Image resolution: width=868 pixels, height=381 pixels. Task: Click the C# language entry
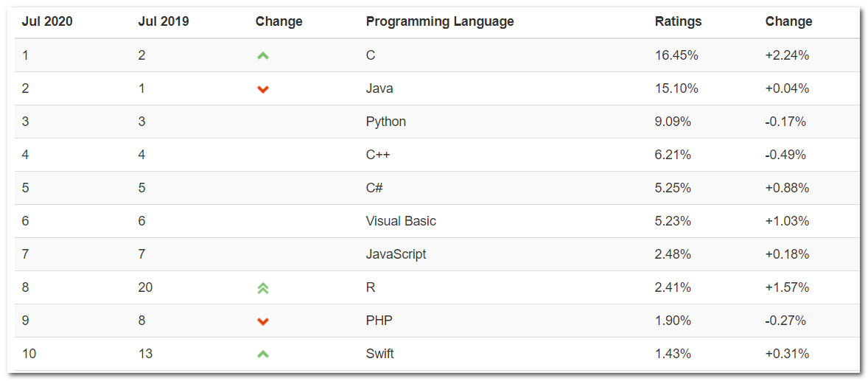(374, 188)
